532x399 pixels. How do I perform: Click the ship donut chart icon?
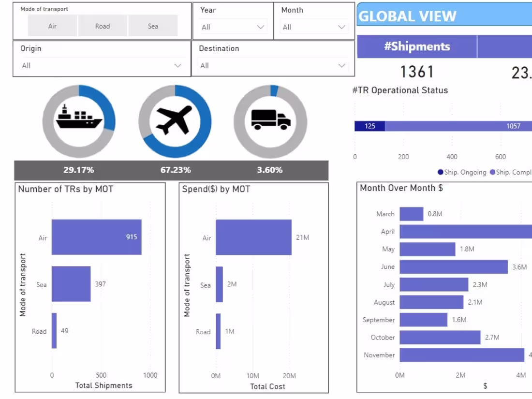pyautogui.click(x=79, y=121)
